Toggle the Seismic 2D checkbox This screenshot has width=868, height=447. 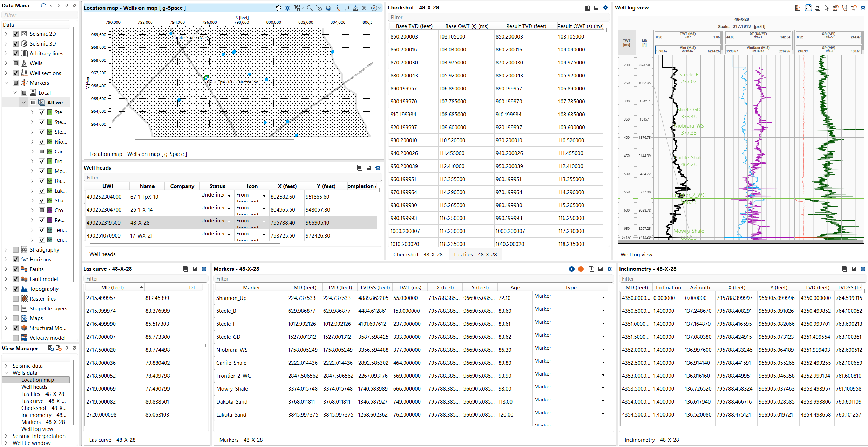click(x=15, y=34)
